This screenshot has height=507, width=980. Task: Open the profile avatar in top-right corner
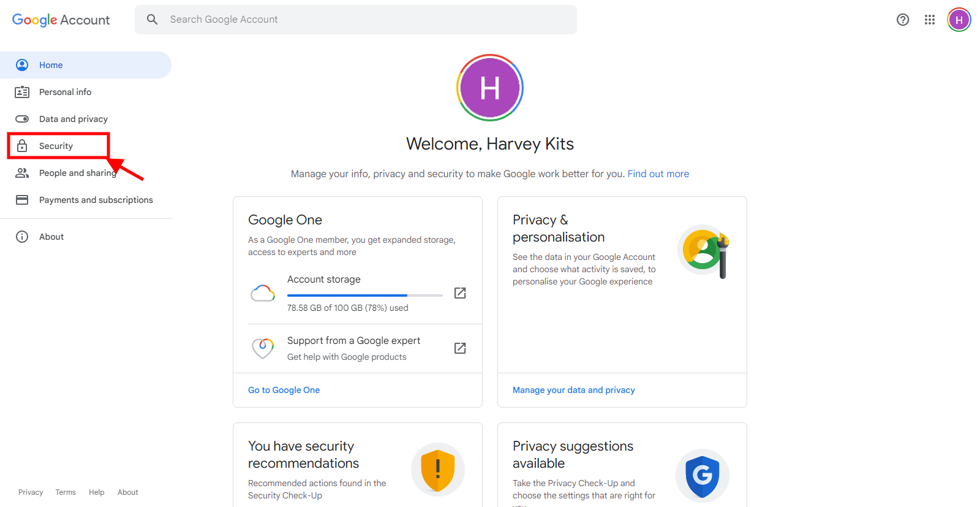[959, 20]
